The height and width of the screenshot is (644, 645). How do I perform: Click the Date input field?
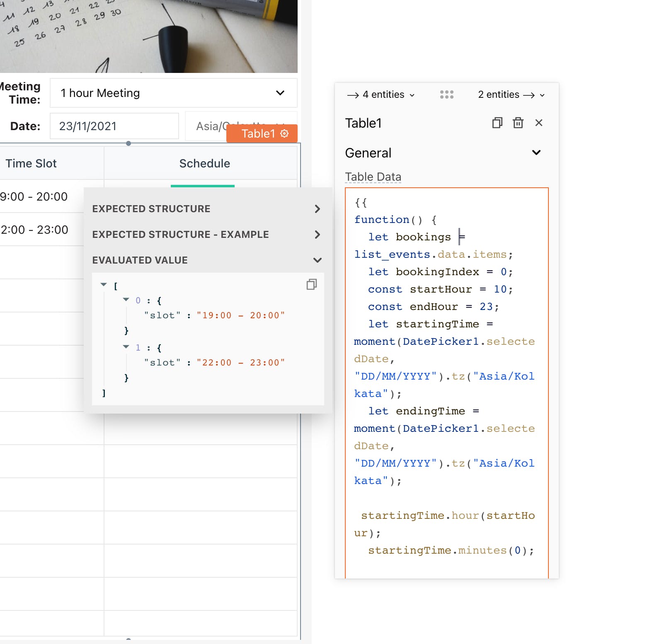[x=114, y=126]
